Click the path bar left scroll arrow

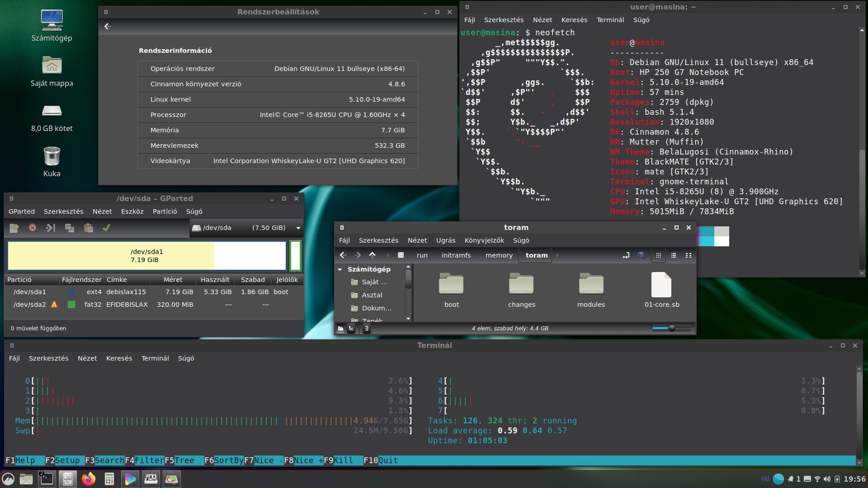[387, 255]
